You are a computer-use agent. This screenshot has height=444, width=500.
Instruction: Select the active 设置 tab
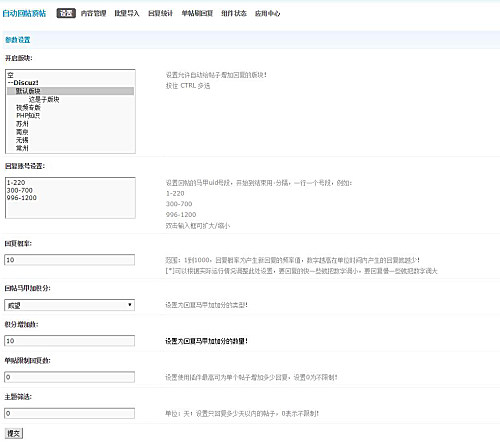[66, 13]
